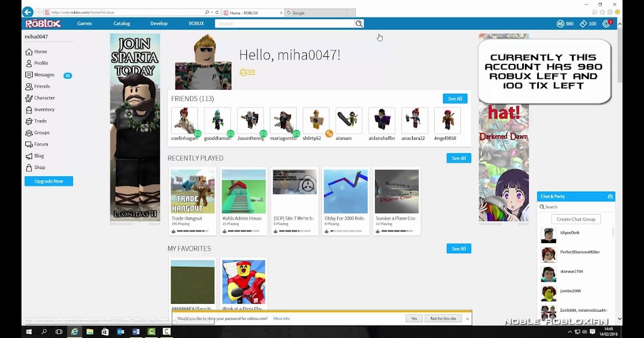This screenshot has width=644, height=338.
Task: Click the ROBLOX logo in the navbar
Action: coord(43,24)
